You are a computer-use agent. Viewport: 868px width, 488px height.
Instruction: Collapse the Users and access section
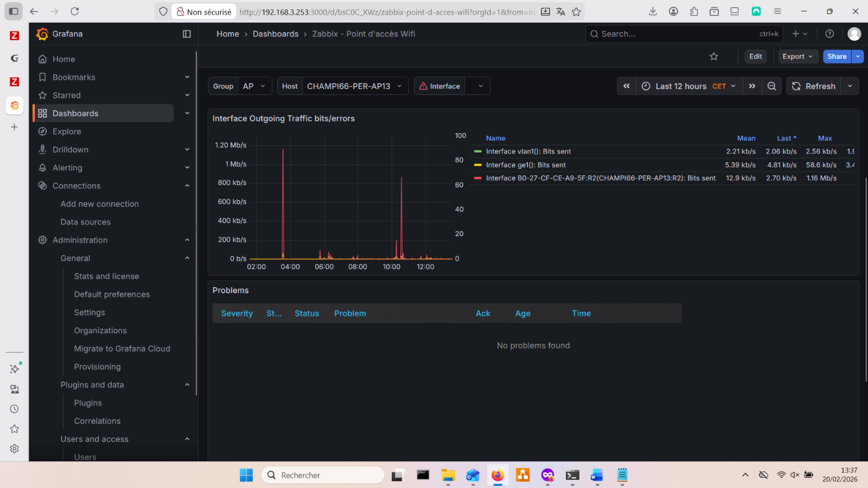[187, 439]
